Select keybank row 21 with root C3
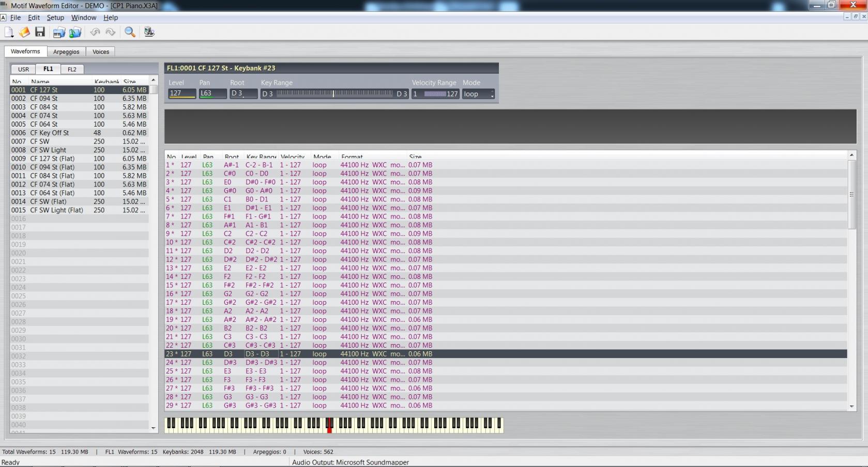Viewport: 868px width, 467px height. tap(506, 336)
